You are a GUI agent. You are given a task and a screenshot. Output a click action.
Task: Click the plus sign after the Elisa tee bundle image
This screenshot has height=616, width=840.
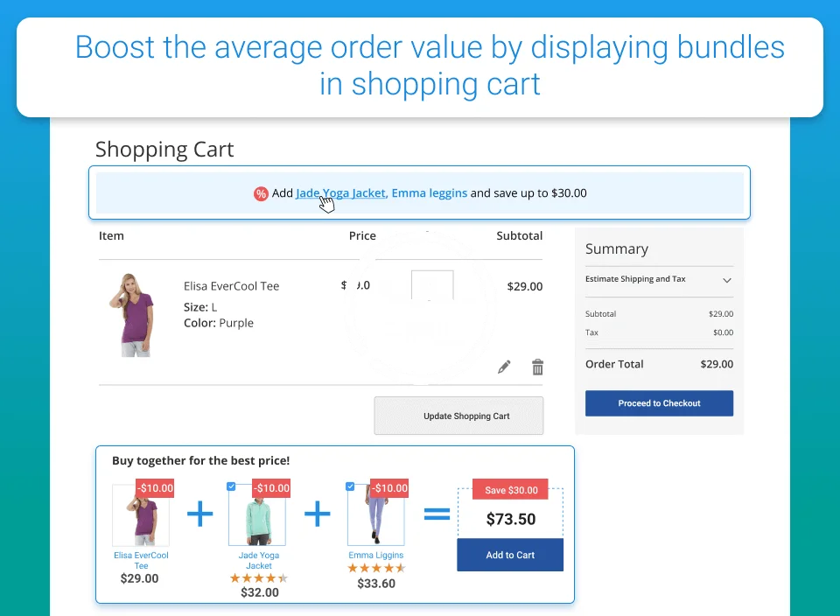coord(199,514)
